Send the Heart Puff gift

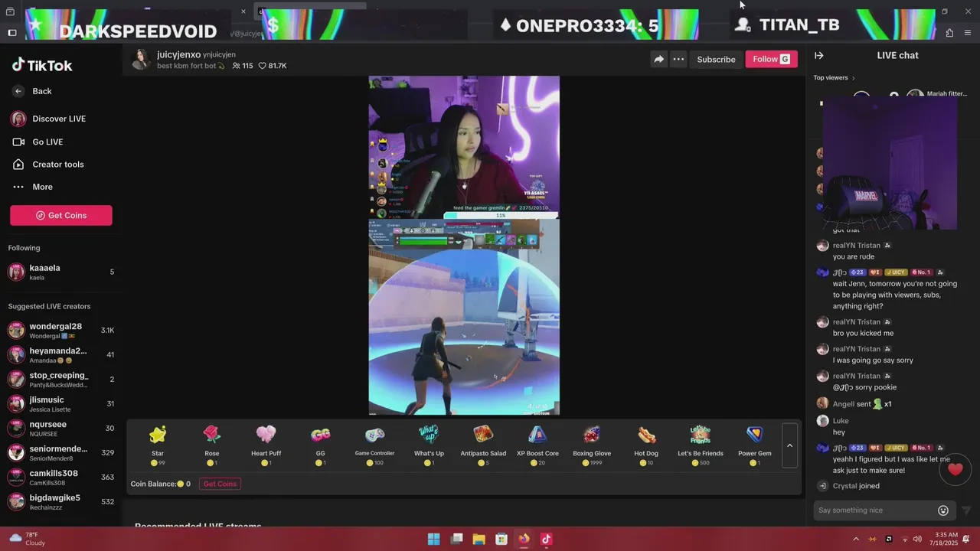point(266,445)
